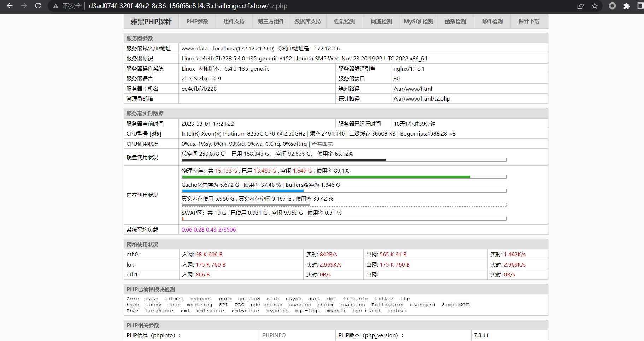Click the server IP text 'www-data - localhost(172.12.212.60)'
The image size is (644, 341).
click(228, 49)
